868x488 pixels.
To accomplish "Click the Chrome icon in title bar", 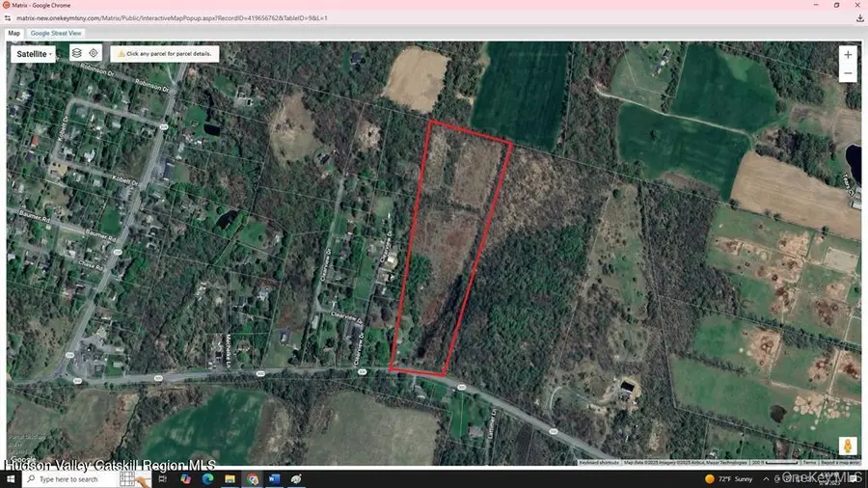I will click(6, 5).
